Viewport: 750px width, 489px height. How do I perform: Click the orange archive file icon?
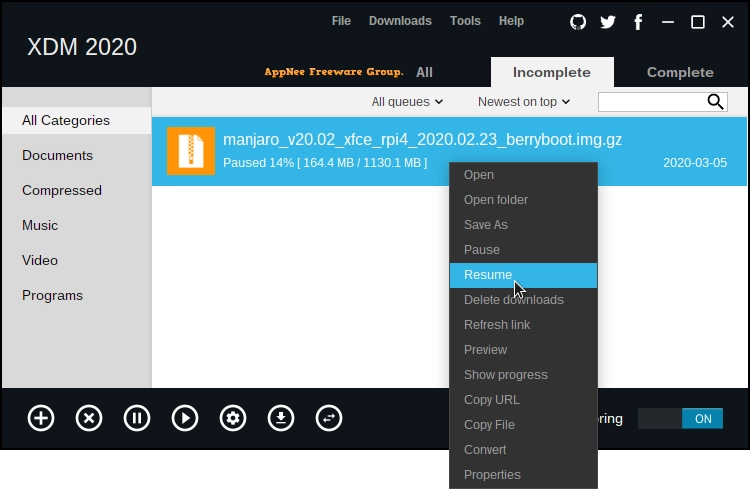pos(191,151)
